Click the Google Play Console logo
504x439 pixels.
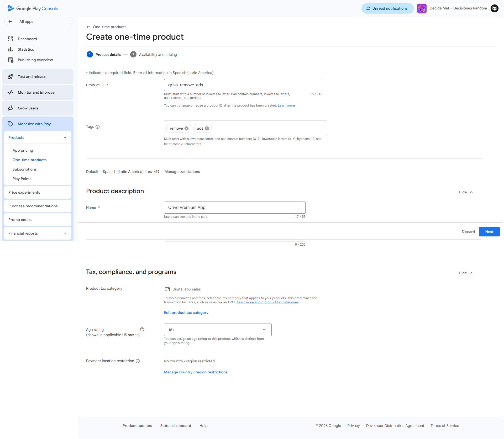click(33, 8)
